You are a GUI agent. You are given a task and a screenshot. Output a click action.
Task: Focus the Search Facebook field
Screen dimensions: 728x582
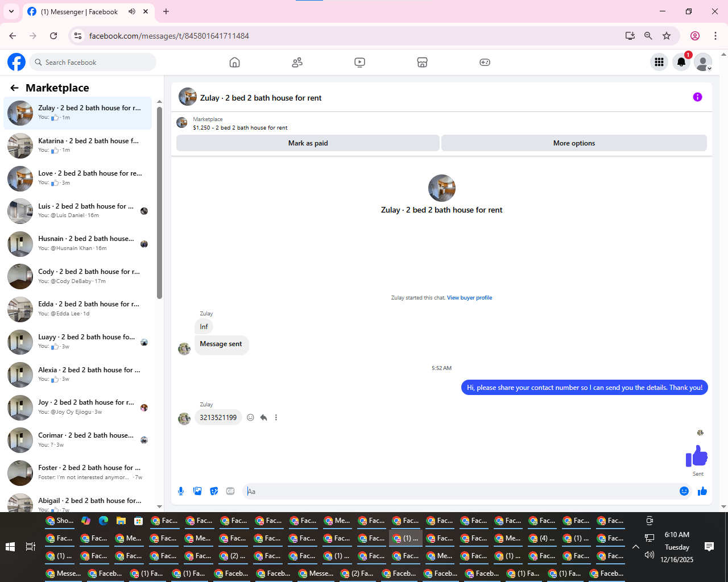[x=92, y=62]
